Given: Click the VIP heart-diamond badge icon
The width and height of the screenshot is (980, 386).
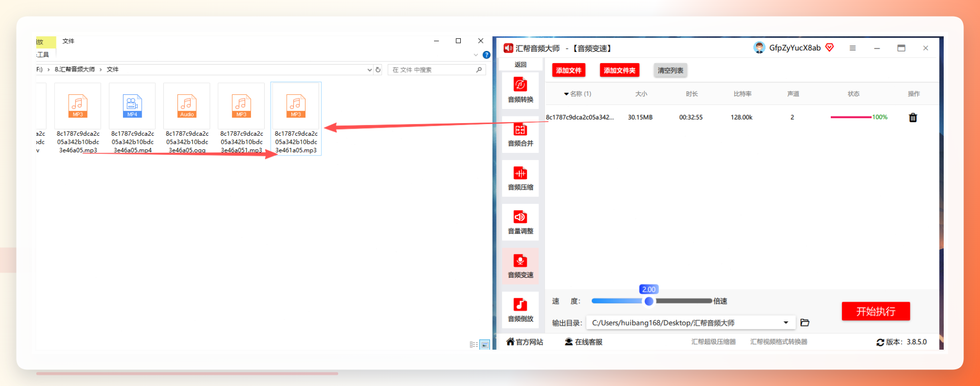Looking at the screenshot, I should coord(830,47).
